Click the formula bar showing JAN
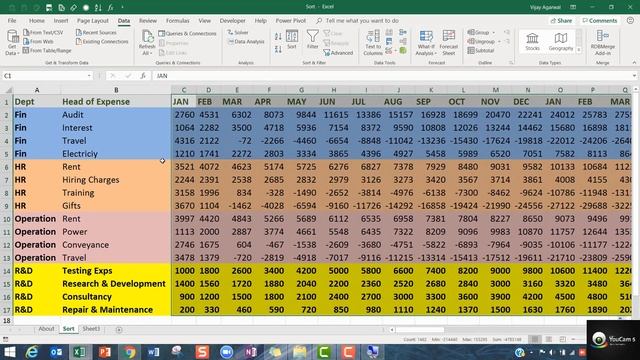The width and height of the screenshot is (640, 360). click(x=392, y=76)
